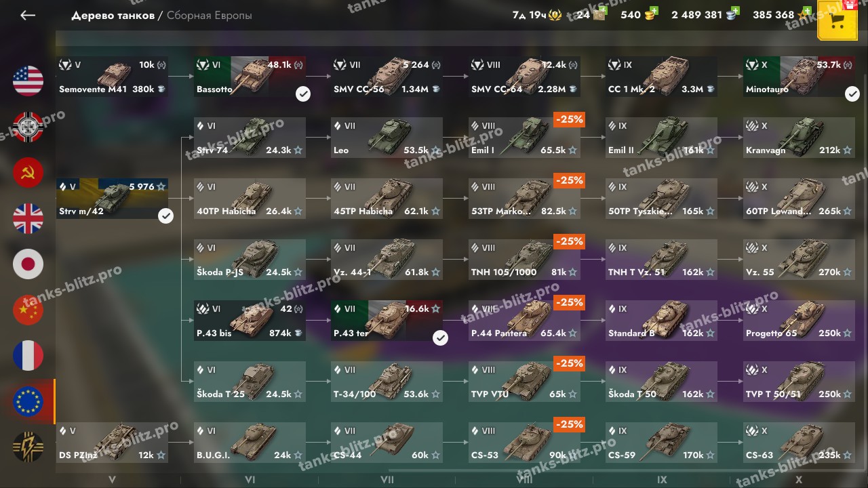Open the Emil I tank discount card
868x488 pixels.
(x=525, y=138)
